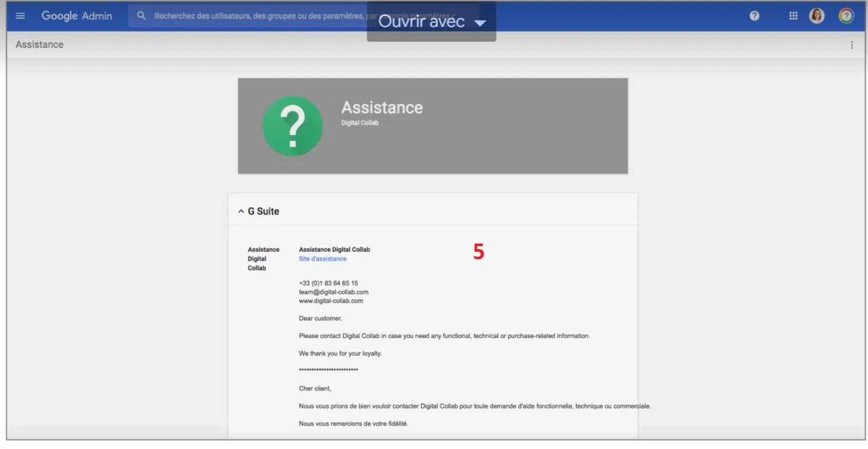Click 'Nous vous prions de bien vouloir' sentence
Screen dimensions: 868x449
tap(474, 406)
